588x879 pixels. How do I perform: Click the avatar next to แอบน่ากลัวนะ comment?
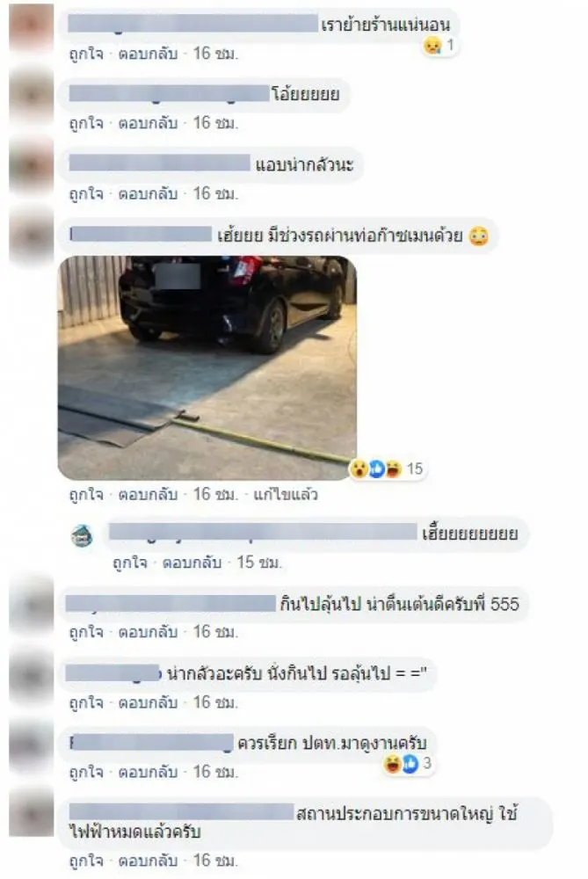[x=31, y=166]
